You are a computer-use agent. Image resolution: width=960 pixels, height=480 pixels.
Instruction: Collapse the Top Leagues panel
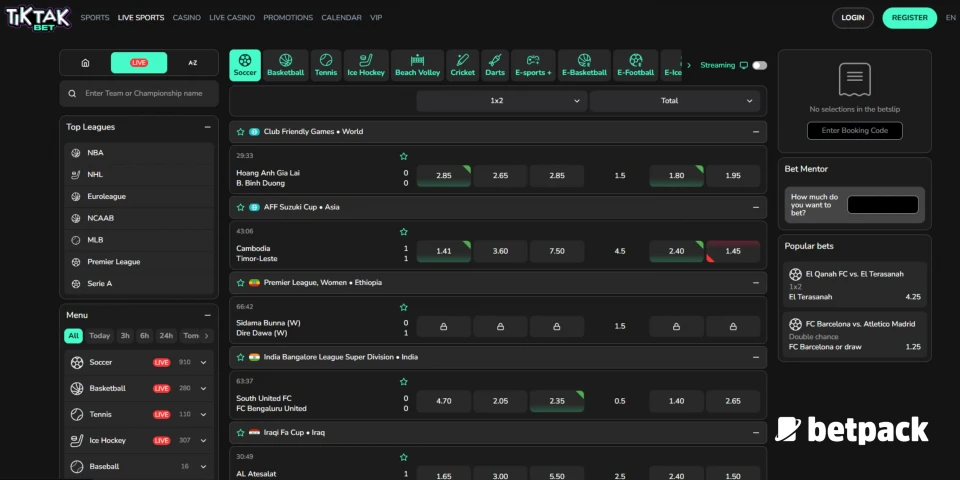207,127
